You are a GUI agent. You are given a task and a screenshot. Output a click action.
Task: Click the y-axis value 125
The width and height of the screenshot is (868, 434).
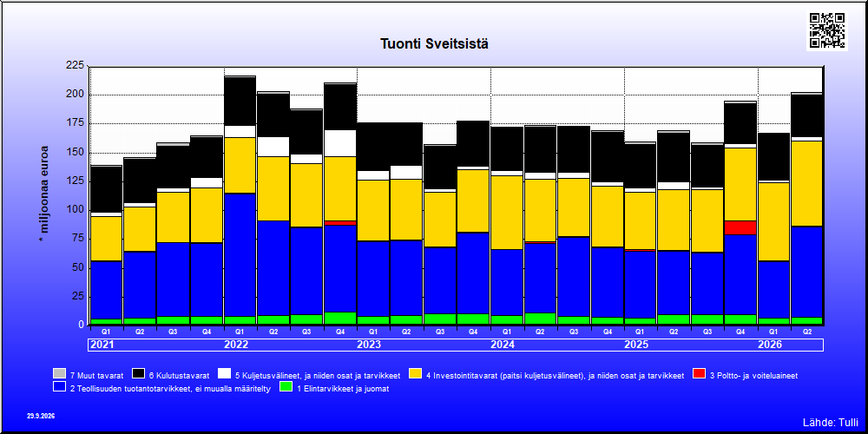(74, 181)
